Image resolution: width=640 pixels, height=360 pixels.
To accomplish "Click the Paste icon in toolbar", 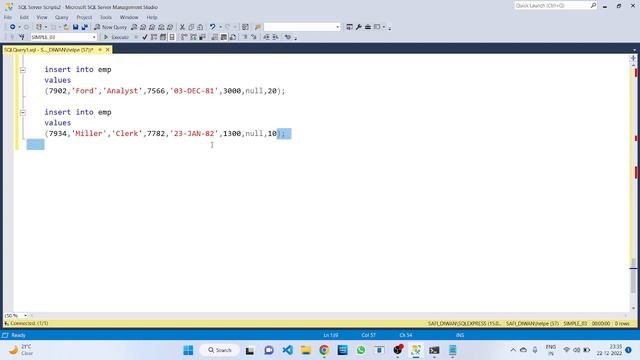I will coord(200,27).
